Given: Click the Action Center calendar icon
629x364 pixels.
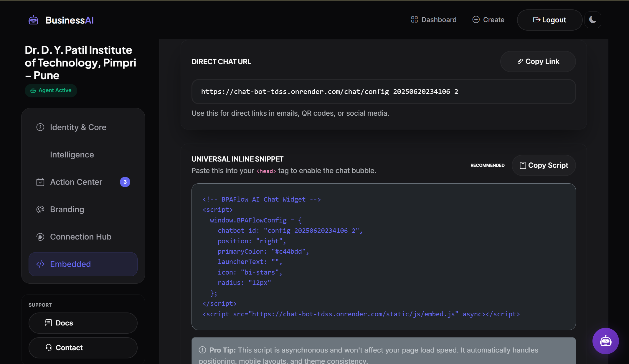Looking at the screenshot, I should (x=40, y=182).
